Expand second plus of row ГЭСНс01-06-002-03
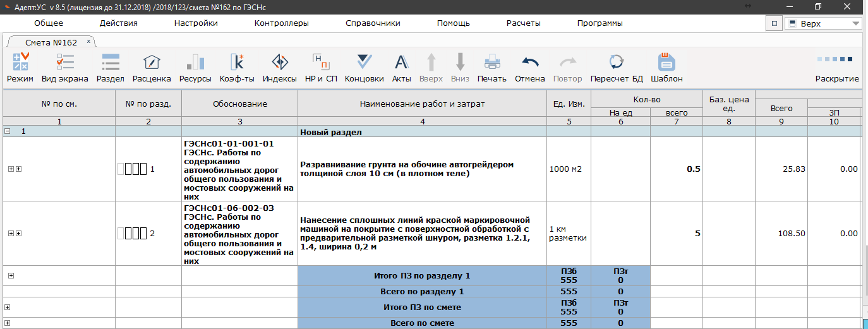868x329 pixels. 18,233
